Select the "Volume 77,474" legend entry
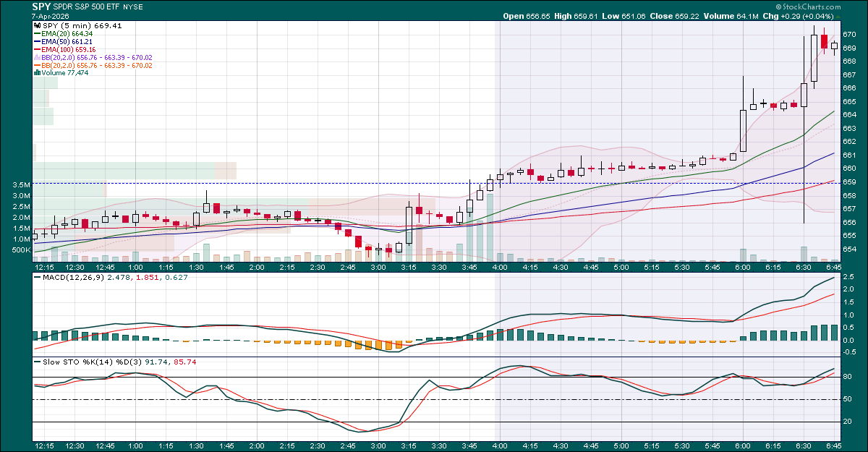 click(64, 73)
